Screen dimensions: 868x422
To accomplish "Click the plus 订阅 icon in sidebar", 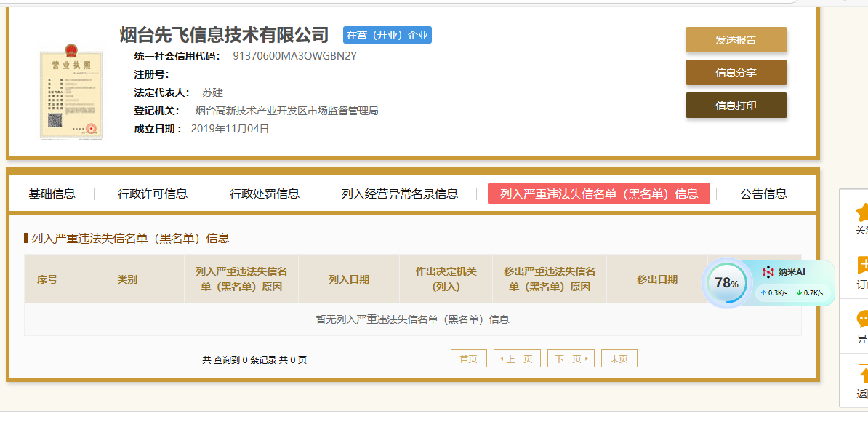I will point(862,266).
